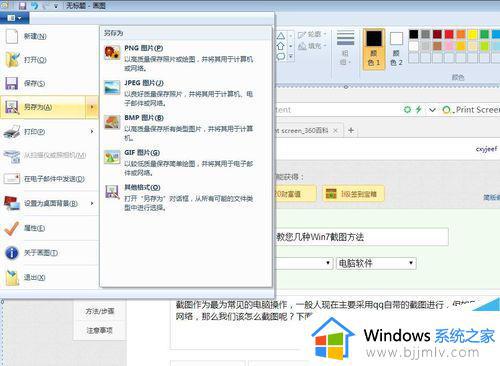Viewport: 500px width, 366px height.
Task: Click Set as desktop background icon
Action: (x=12, y=203)
